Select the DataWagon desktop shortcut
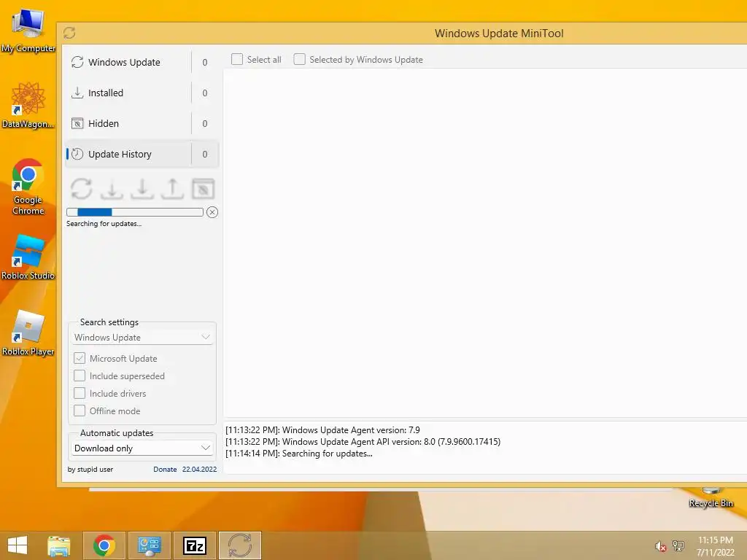Screen dimensions: 747x560 point(28,105)
